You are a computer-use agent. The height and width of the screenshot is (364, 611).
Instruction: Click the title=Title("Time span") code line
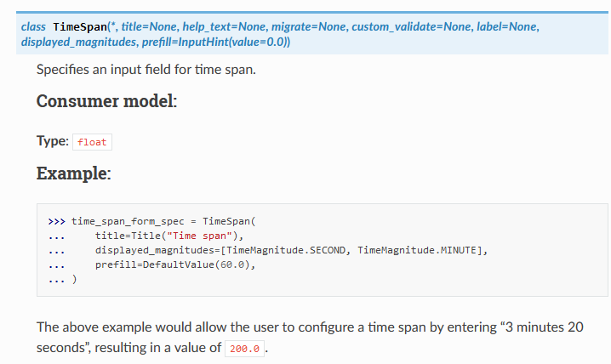(169, 235)
